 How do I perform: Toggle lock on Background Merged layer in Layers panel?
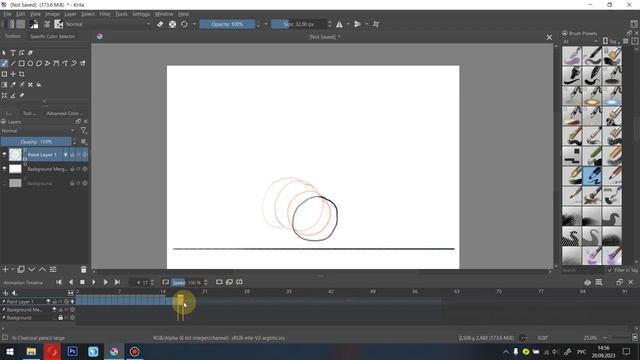[x=72, y=169]
